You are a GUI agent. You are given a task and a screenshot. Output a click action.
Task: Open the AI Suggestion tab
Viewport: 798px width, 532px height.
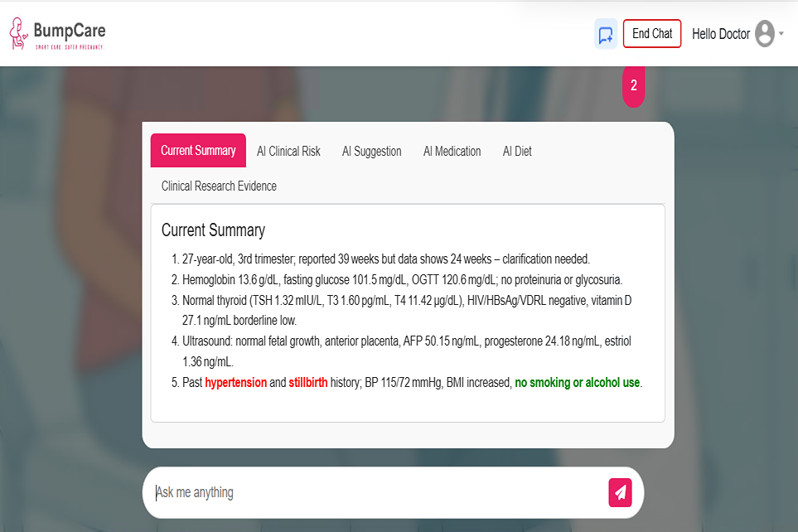(x=371, y=151)
